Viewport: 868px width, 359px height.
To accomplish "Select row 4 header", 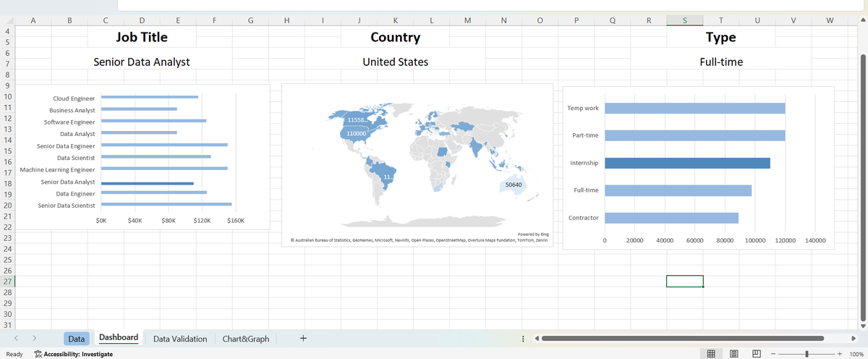I will tap(7, 32).
